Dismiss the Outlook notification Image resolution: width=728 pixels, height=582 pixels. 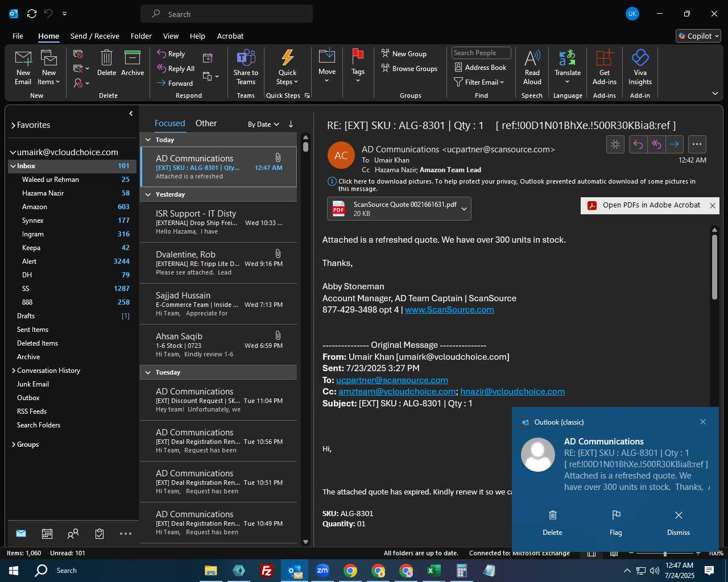coord(679,523)
